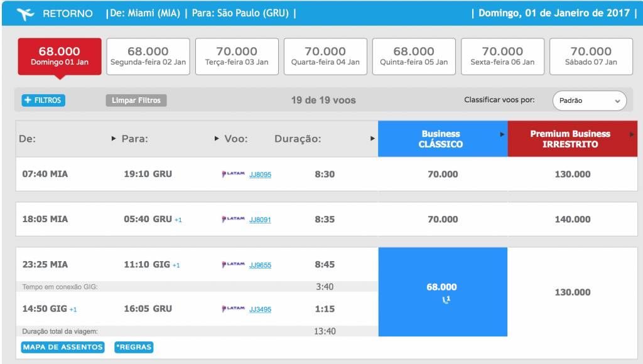
Task: Click the 14:50 GIG departure time
Action: coord(45,309)
